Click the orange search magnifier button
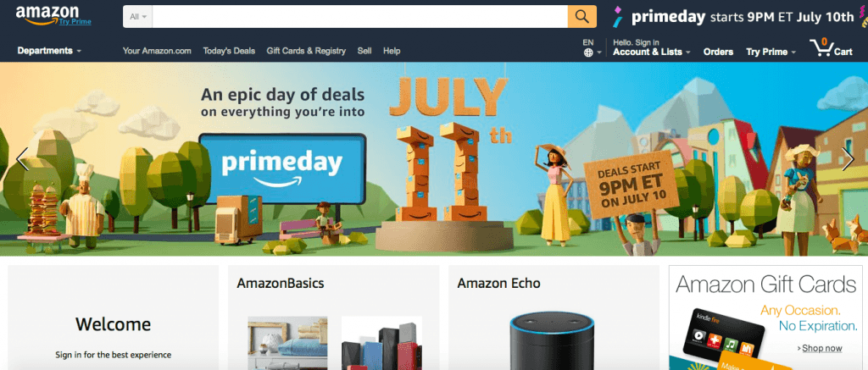Image resolution: width=868 pixels, height=370 pixels. point(581,17)
